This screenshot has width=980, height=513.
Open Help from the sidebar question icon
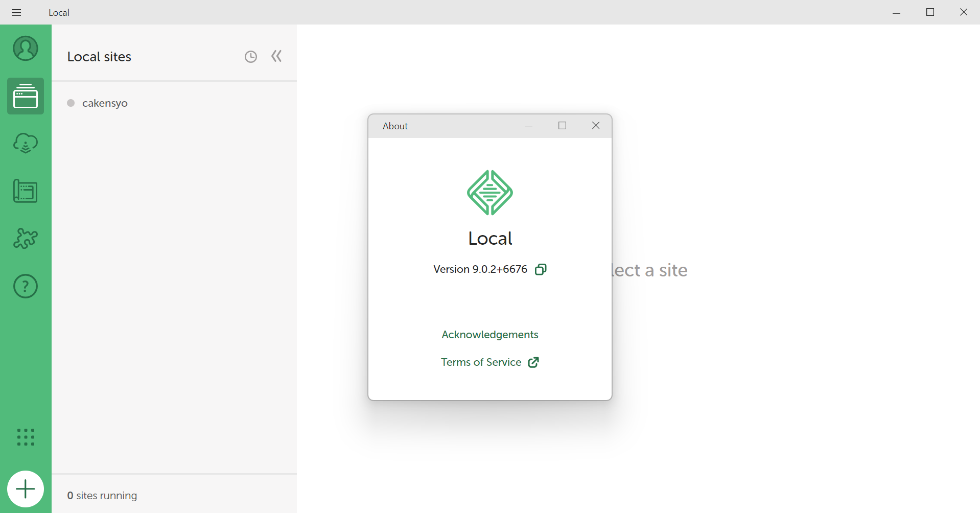coord(25,286)
